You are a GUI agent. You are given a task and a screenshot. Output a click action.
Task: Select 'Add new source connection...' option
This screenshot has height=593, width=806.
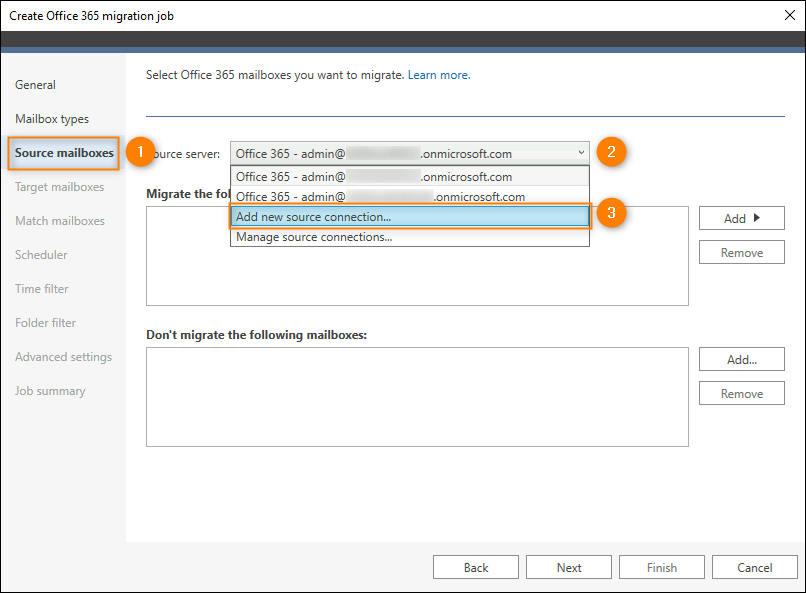[x=410, y=217]
